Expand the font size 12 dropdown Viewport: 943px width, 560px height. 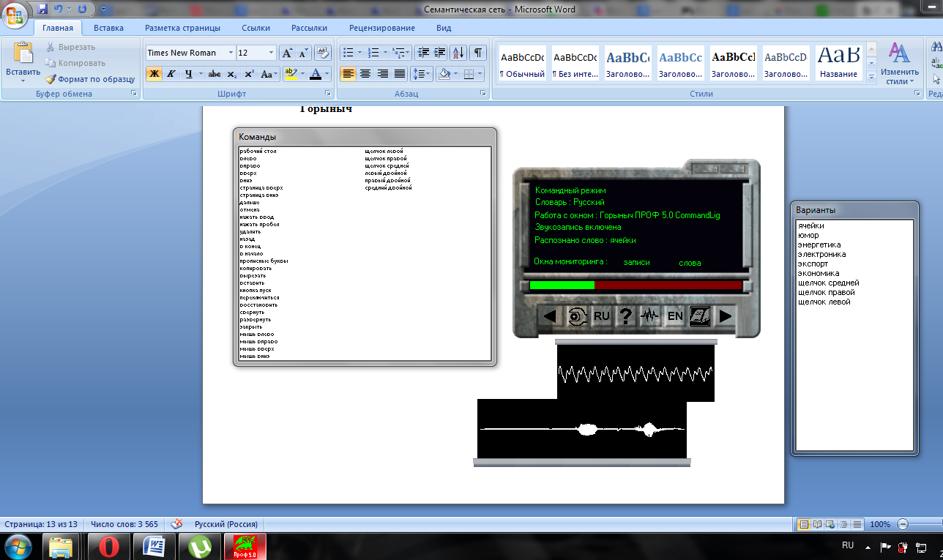coord(272,53)
